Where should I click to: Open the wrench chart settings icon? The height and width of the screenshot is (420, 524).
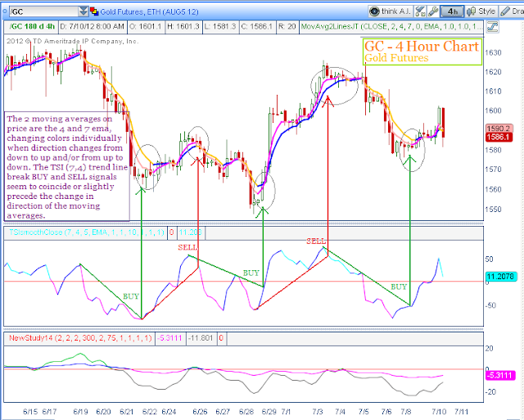click(433, 11)
